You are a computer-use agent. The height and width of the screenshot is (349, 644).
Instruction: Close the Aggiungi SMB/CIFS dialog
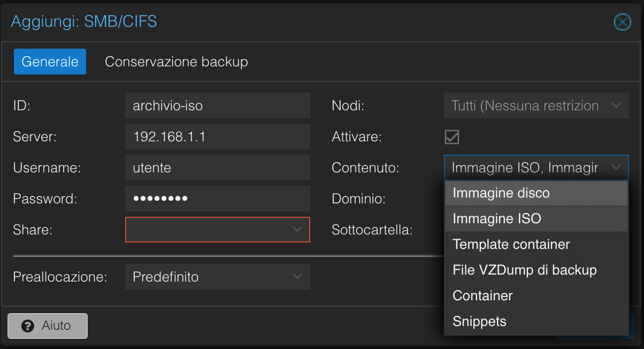click(x=622, y=22)
